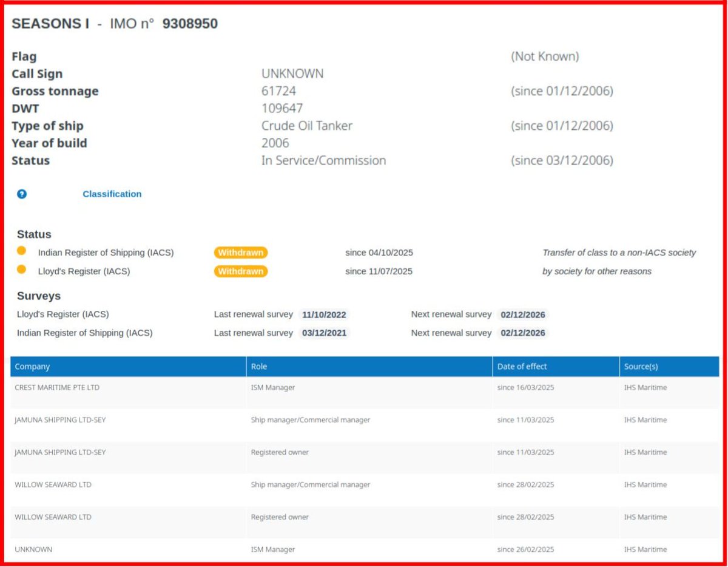This screenshot has width=728, height=567.
Task: Click the Call Sign value UNKNOWN
Action: (x=292, y=74)
